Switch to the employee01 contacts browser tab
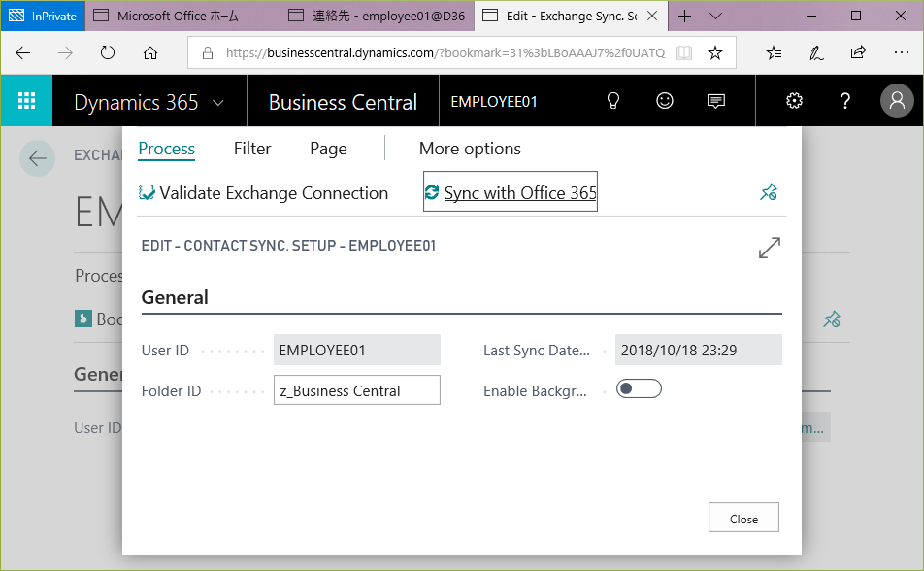The width and height of the screenshot is (924, 571). coord(378,16)
